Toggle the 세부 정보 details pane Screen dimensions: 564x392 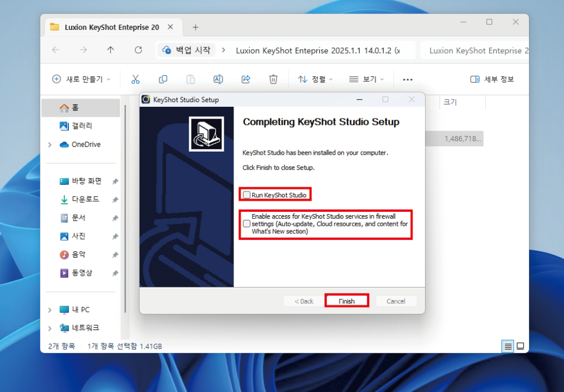tap(492, 79)
